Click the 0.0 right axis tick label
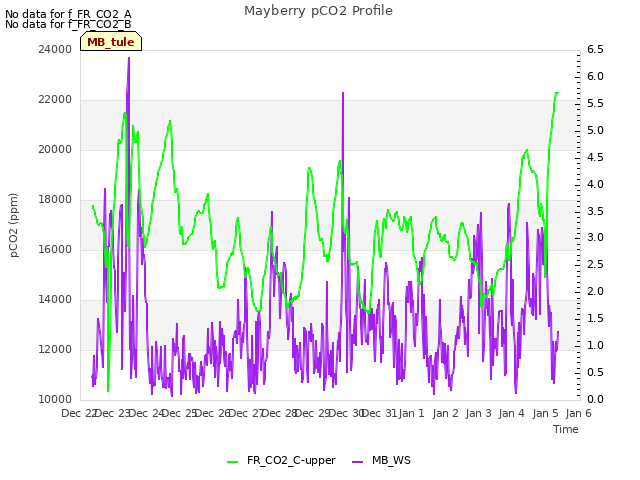This screenshot has height=480, width=640. pyautogui.click(x=595, y=399)
